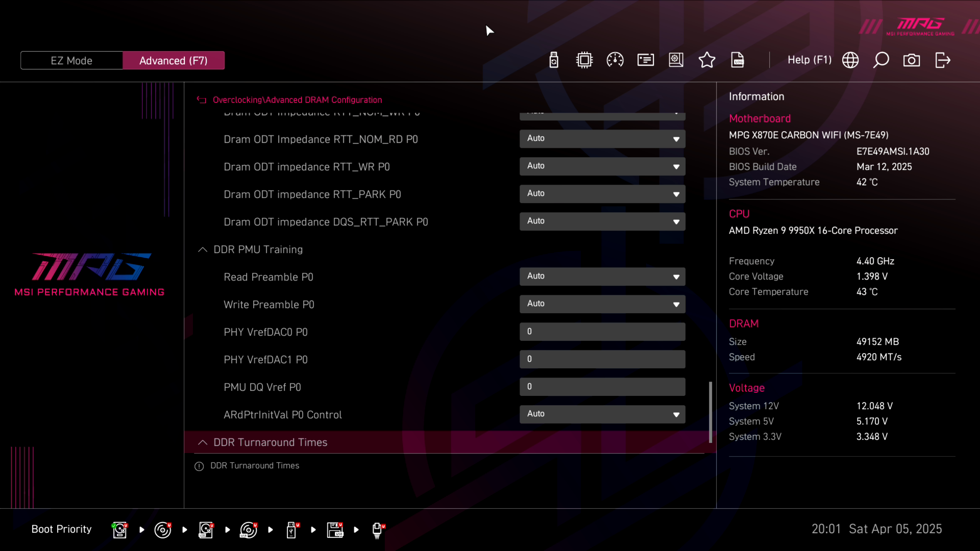
Task: Click the Favorites star icon
Action: click(707, 60)
